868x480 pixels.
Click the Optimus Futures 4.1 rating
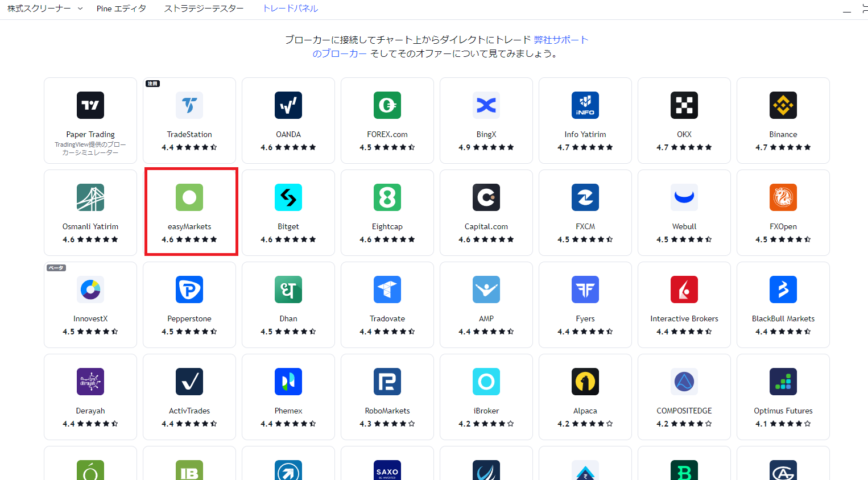click(x=783, y=424)
